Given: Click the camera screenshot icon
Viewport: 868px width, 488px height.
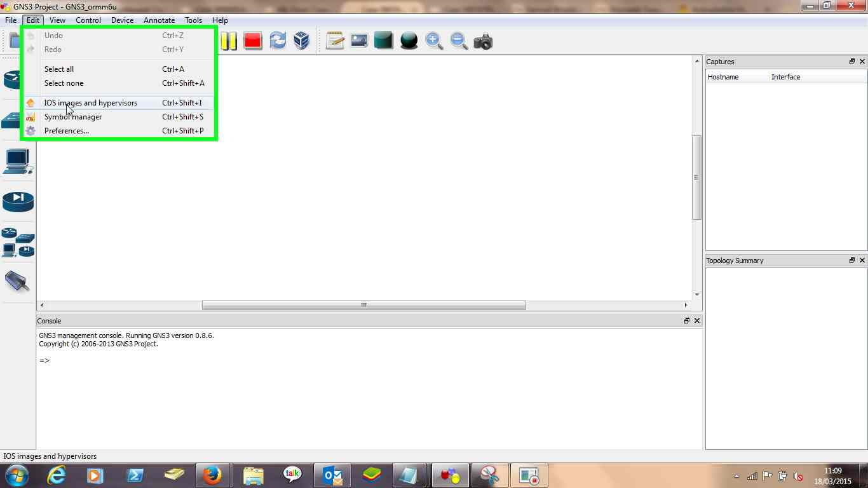Looking at the screenshot, I should point(483,41).
